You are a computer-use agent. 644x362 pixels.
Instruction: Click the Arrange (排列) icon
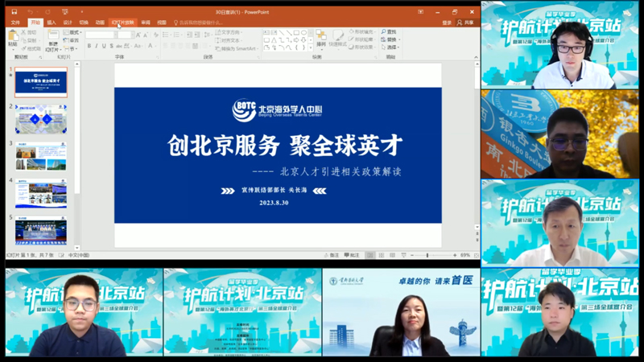tap(321, 39)
